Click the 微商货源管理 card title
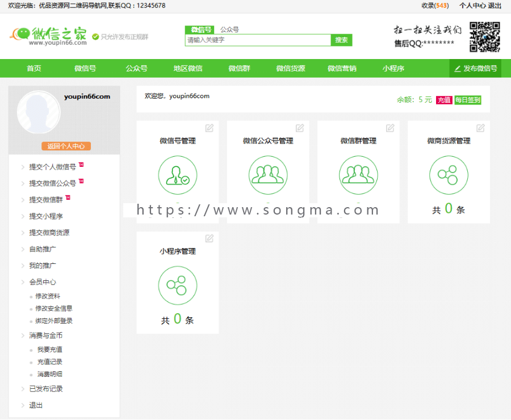511x420 pixels. point(449,141)
